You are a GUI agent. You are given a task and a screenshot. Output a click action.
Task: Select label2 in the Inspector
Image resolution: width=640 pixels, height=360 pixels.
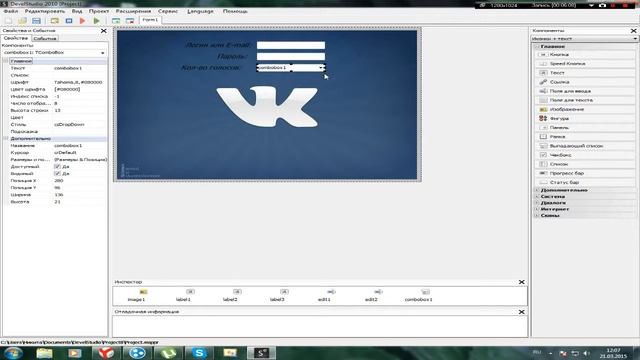pyautogui.click(x=230, y=296)
